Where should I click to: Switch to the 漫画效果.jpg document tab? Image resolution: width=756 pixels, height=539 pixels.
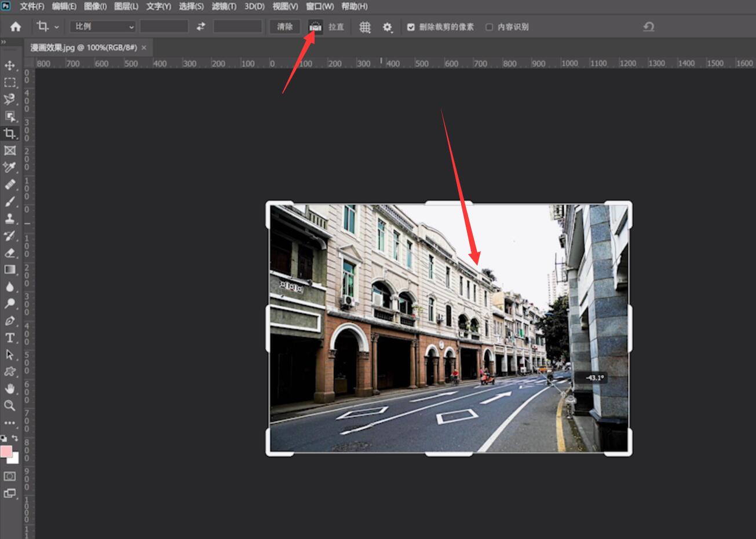84,47
